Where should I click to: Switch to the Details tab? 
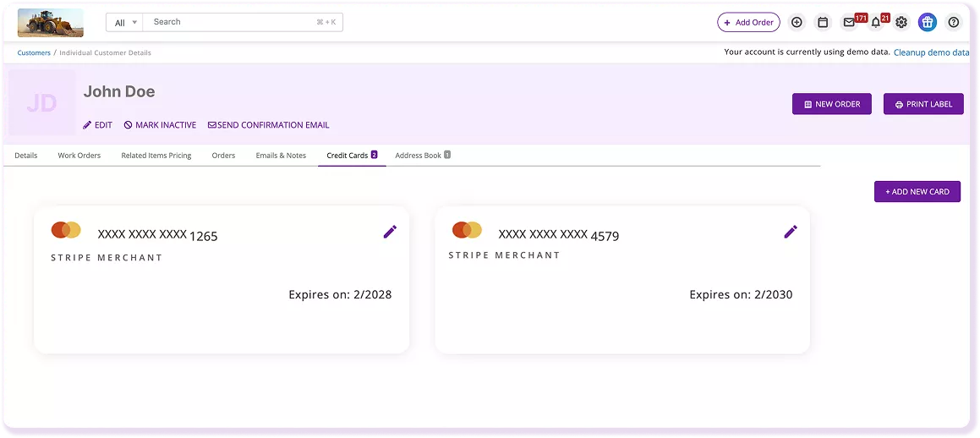click(25, 156)
